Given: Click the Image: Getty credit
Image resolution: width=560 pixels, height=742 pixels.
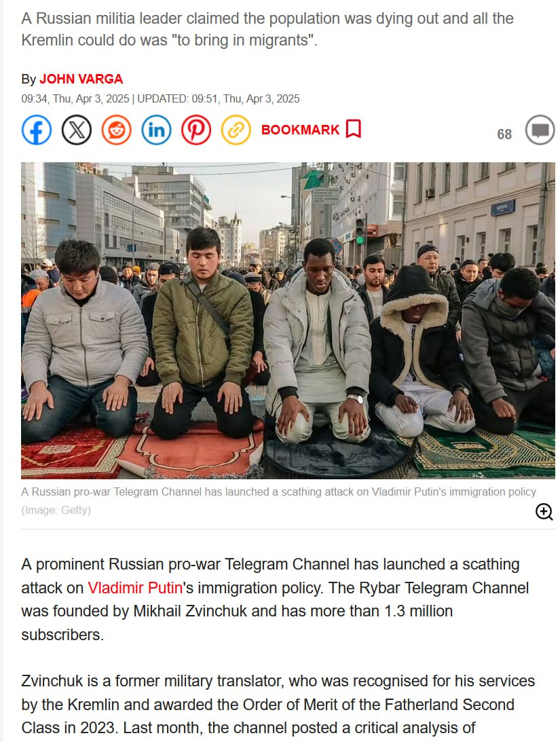Looking at the screenshot, I should click(x=56, y=510).
